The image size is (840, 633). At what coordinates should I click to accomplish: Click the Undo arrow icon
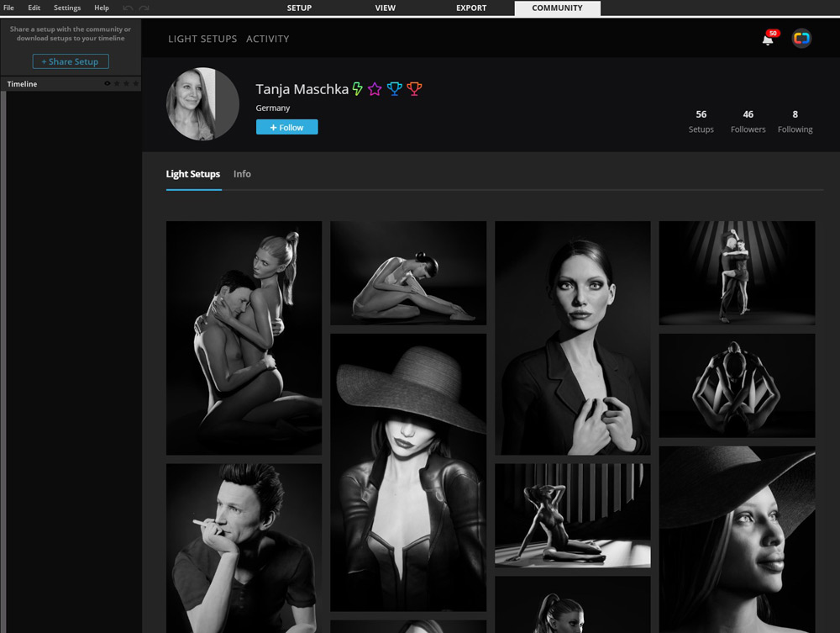pyautogui.click(x=128, y=8)
